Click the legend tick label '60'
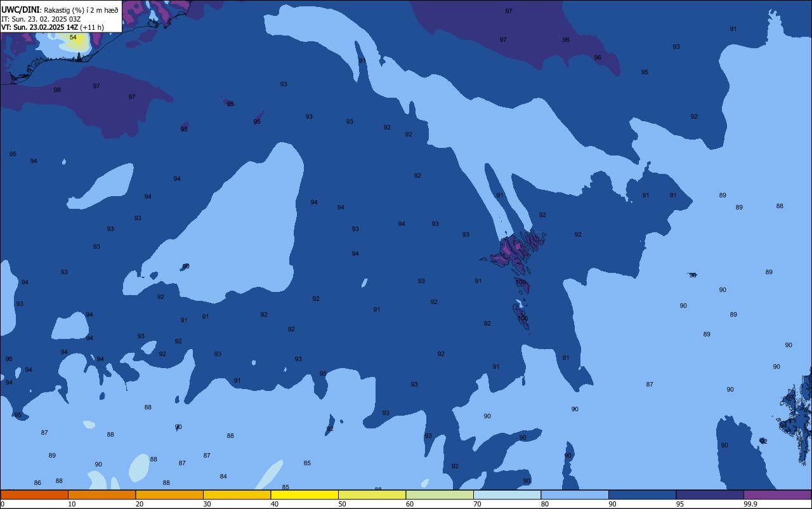 point(409,504)
